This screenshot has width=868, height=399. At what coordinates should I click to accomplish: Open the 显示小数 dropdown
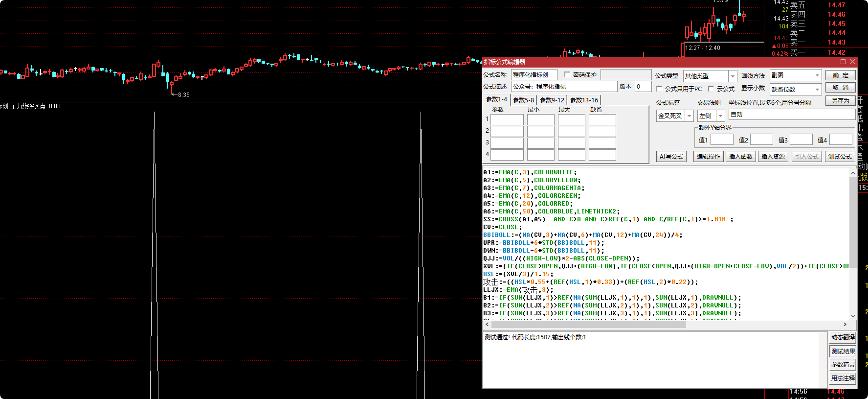click(x=817, y=89)
